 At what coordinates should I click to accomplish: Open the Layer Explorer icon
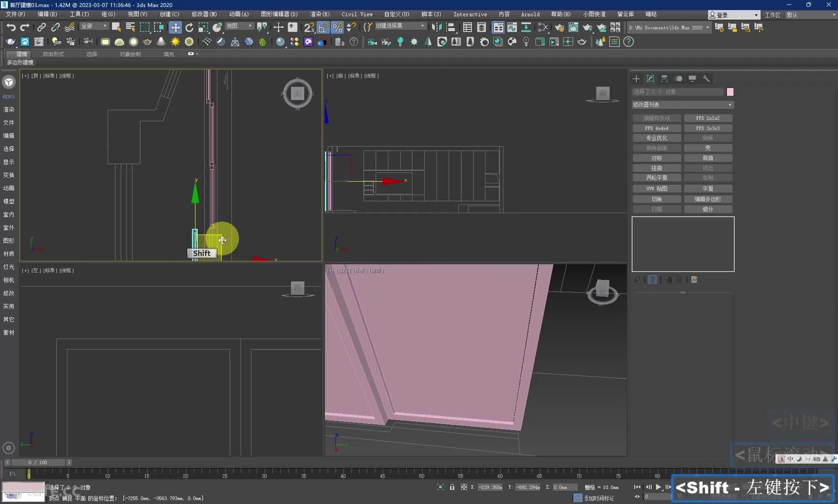482,28
